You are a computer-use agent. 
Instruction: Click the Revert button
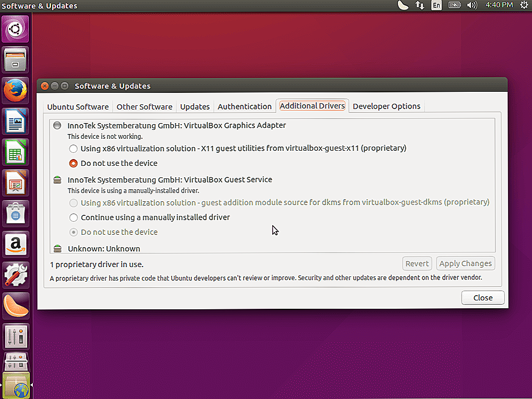(x=417, y=263)
